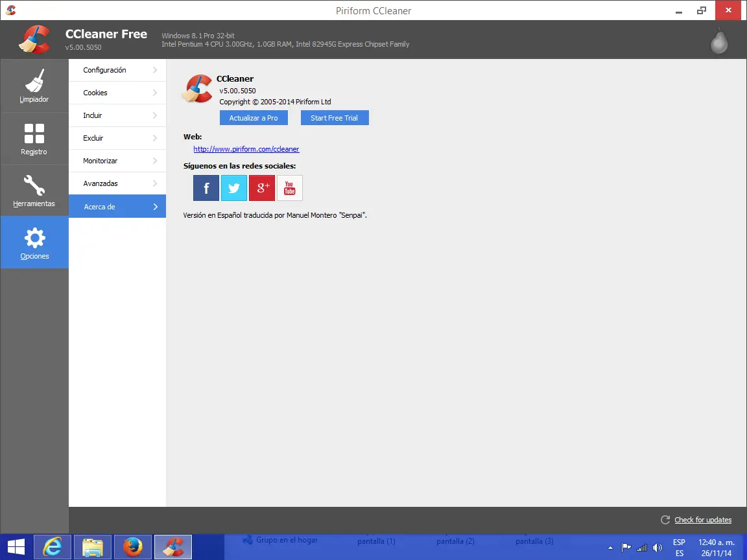
Task: Open network signal tray icon
Action: pos(642,548)
